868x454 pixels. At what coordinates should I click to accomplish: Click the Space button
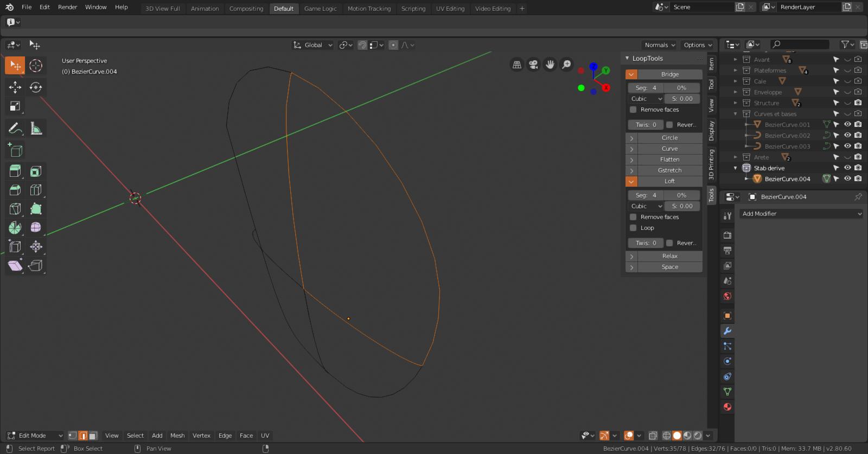670,267
